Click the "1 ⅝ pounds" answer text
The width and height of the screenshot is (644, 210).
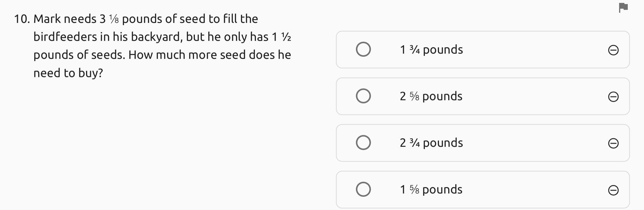[431, 190]
